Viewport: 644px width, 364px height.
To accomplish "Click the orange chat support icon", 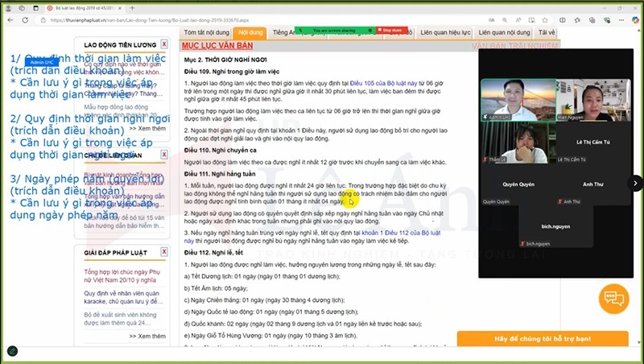I will point(613,299).
